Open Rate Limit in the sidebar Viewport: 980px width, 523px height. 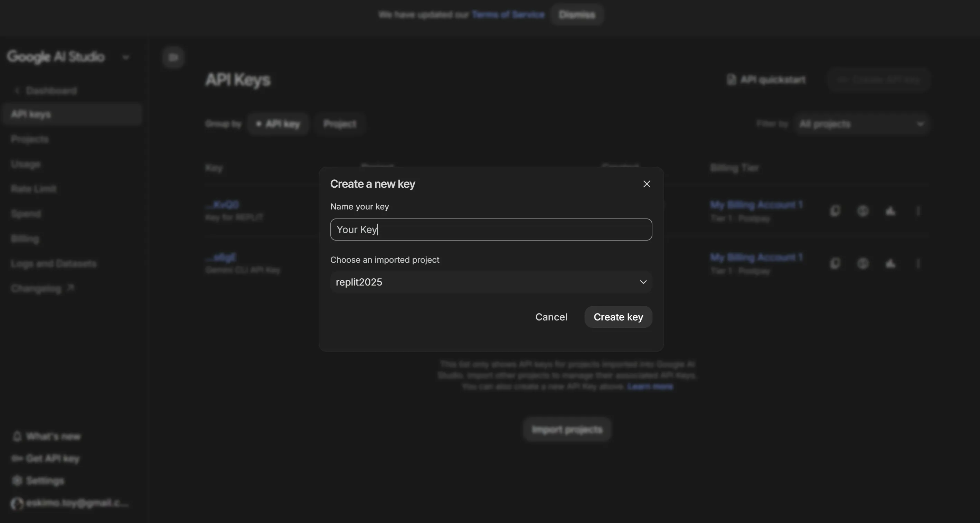(34, 189)
